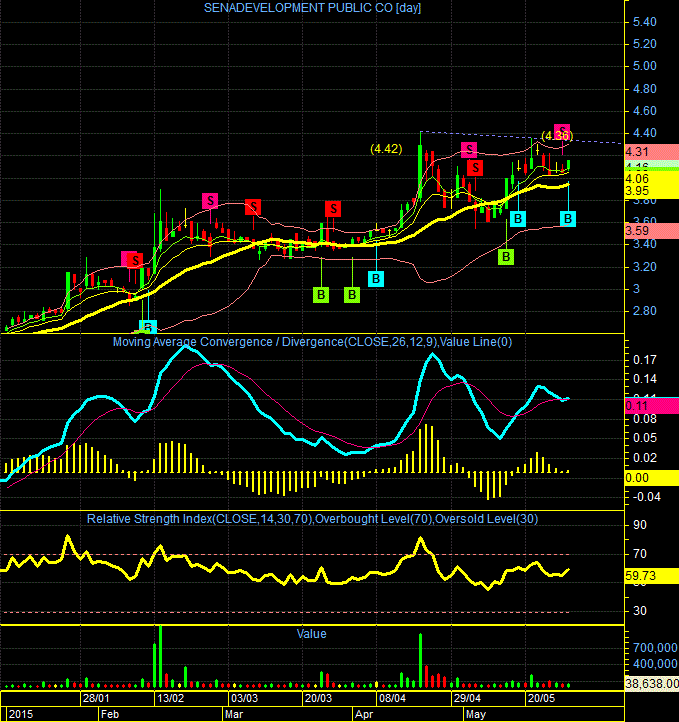Image resolution: width=679 pixels, height=722 pixels.
Task: Click the tall green April volume bar
Action: click(x=420, y=660)
